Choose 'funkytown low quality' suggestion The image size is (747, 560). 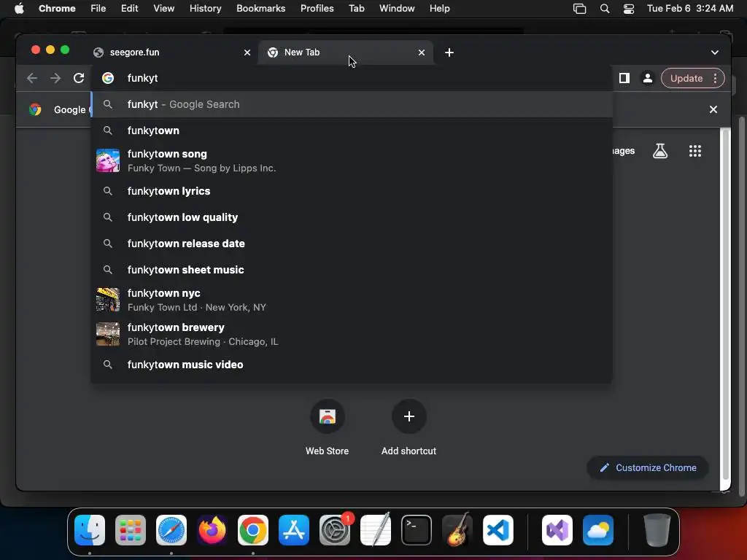(x=351, y=217)
